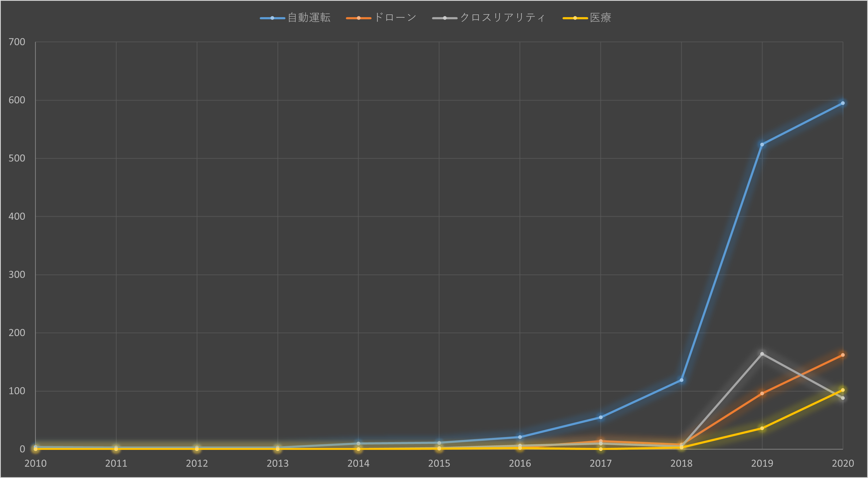The width and height of the screenshot is (868, 478).
Task: Click the yellow 医療 legend line marker
Action: [x=575, y=18]
